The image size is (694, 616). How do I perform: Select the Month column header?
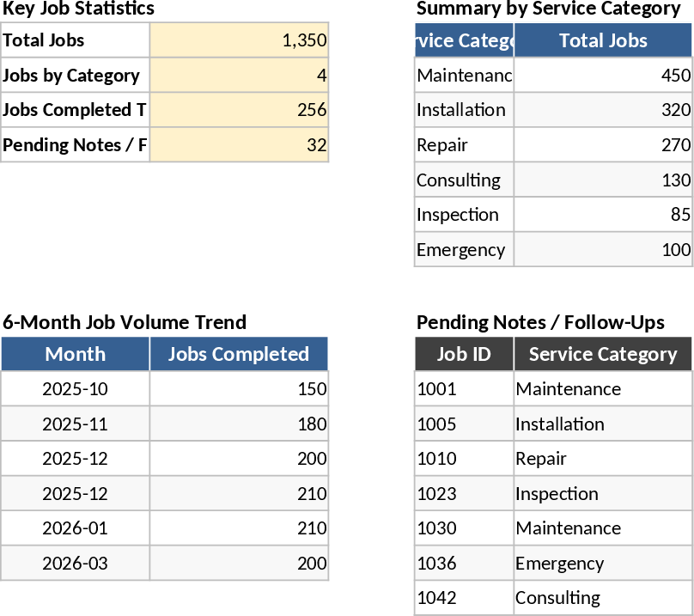pos(76,354)
